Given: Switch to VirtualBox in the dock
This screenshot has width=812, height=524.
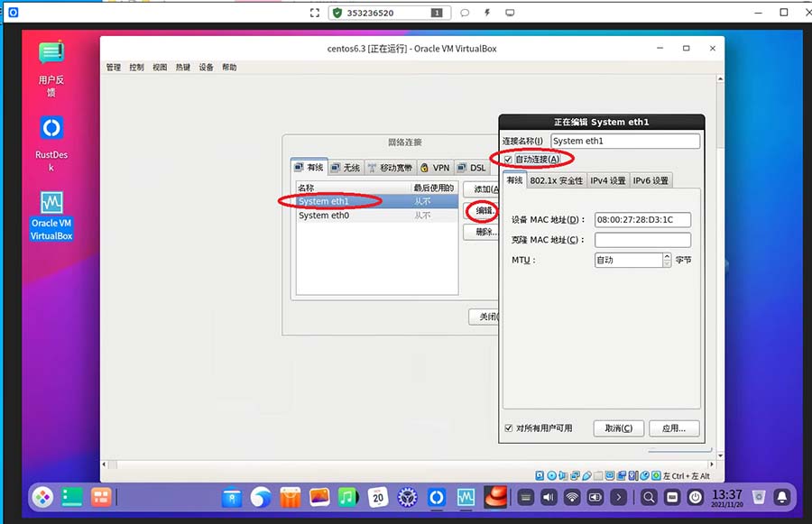Looking at the screenshot, I should coord(466,498).
